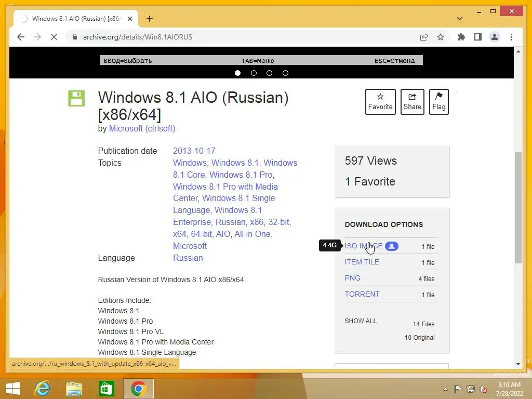Launch Internet Explorer from taskbar
The height and width of the screenshot is (399, 532).
[43, 389]
